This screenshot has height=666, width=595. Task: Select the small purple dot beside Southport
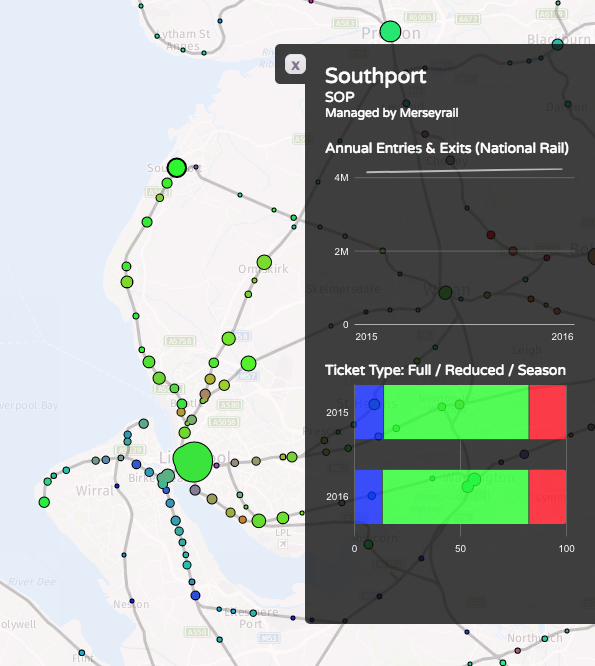196,167
